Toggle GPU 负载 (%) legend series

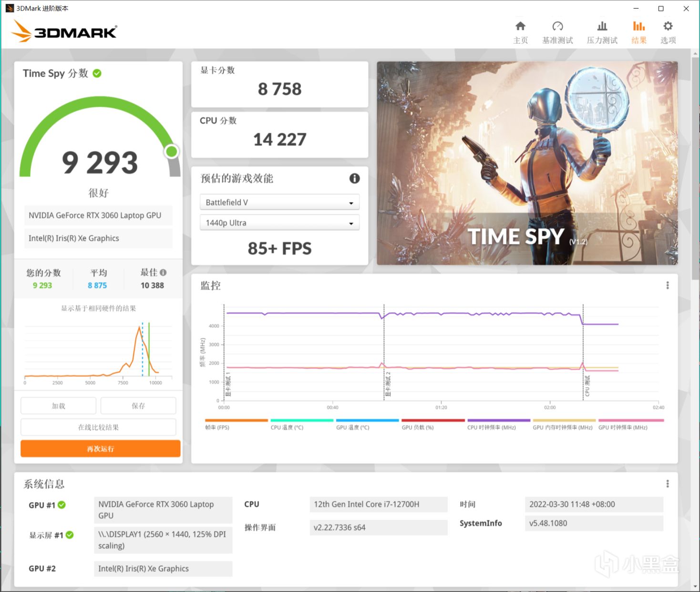point(433,424)
